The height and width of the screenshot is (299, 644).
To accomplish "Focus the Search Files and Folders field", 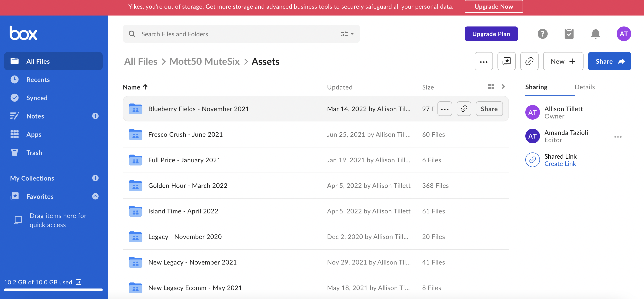I will pos(241,34).
